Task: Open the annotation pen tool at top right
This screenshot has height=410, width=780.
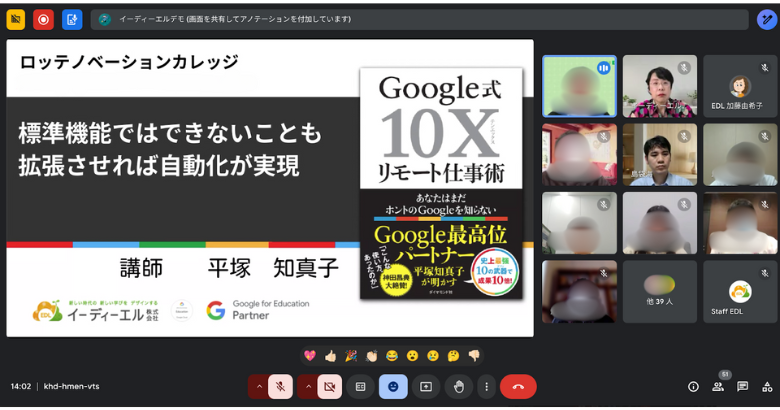Action: [767, 19]
